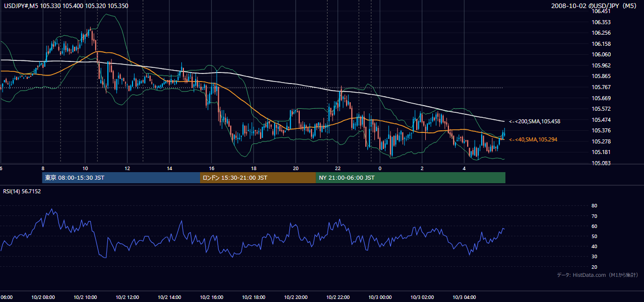Click the 10/2 12:00 bottom time label
The width and height of the screenshot is (644, 302).
click(127, 297)
